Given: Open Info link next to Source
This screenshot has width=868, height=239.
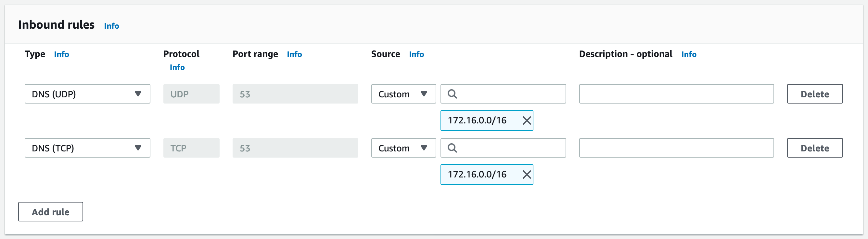Looking at the screenshot, I should [x=416, y=54].
